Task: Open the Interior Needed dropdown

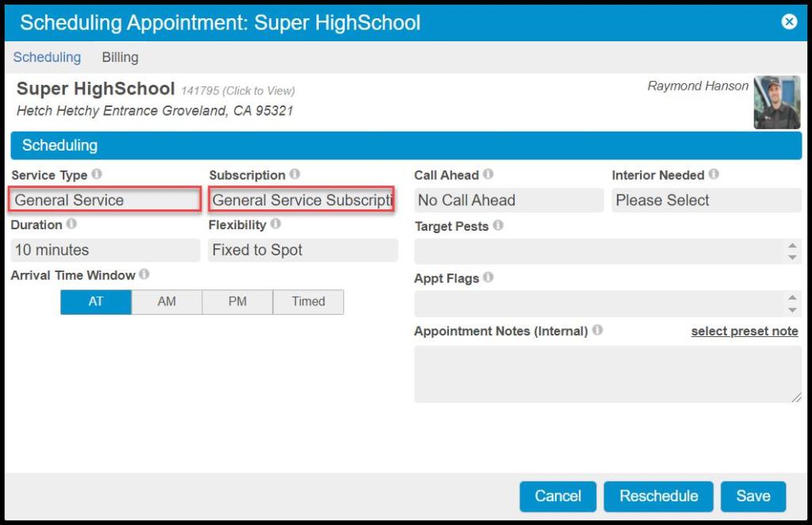Action: pos(706,200)
